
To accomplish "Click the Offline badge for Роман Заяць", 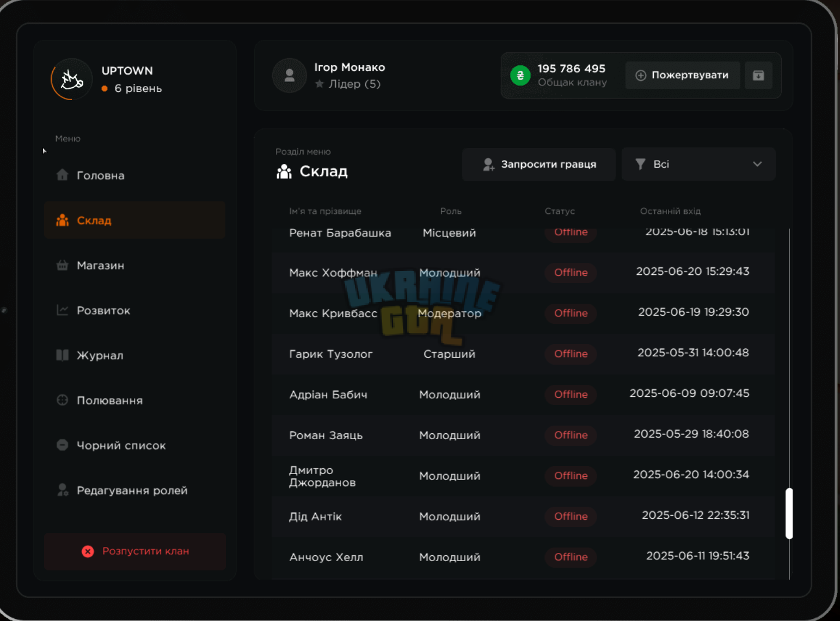I will [x=571, y=435].
